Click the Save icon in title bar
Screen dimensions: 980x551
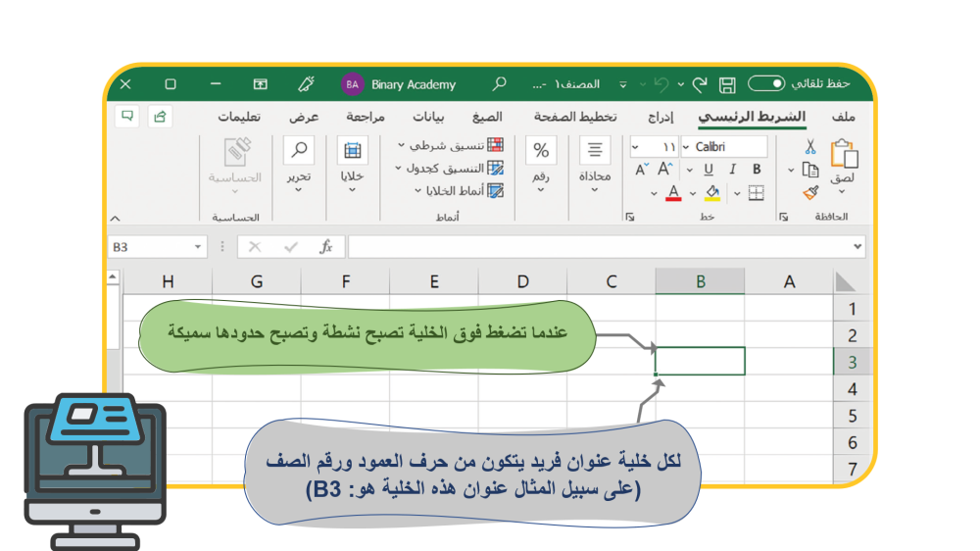pos(727,84)
